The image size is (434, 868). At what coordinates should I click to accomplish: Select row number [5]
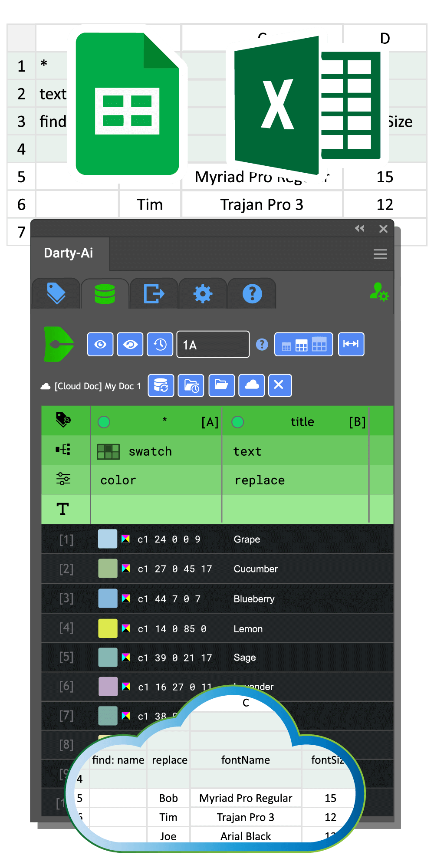(66, 657)
